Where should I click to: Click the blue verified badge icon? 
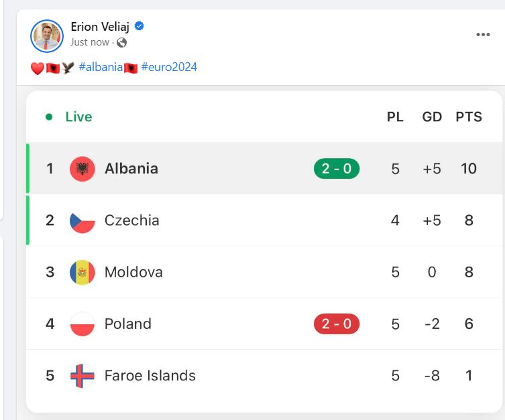[140, 26]
